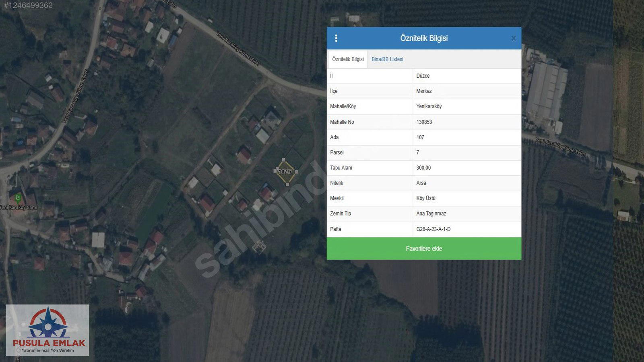The image size is (644, 362).
Task: Open the three-dot menu in panel header
Action: 336,38
